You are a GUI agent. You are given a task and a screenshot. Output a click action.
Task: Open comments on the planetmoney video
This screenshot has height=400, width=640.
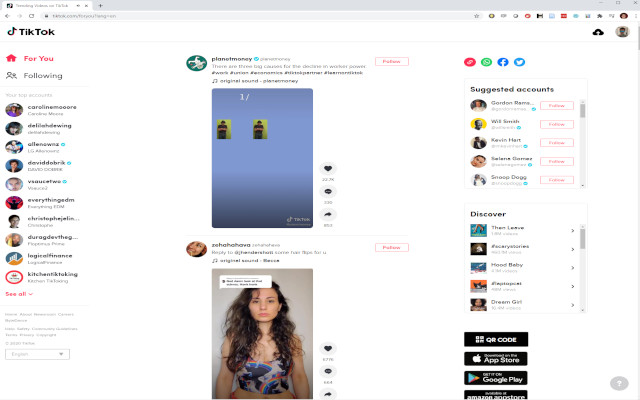[328, 191]
